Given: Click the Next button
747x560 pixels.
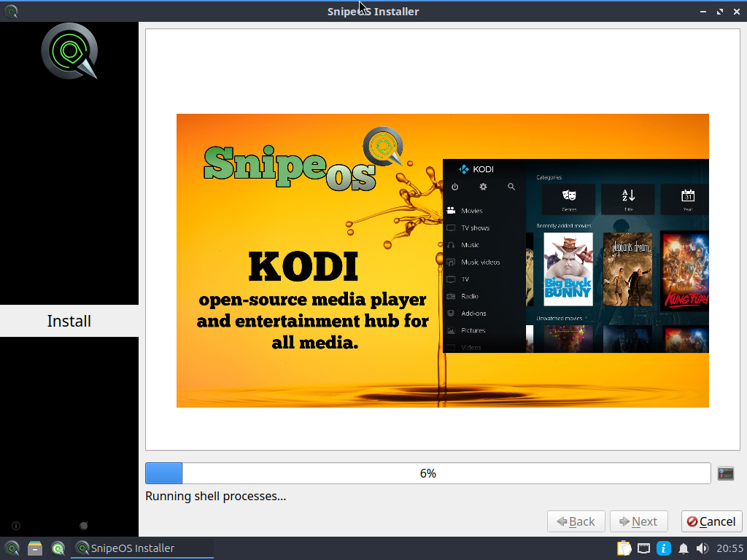Looking at the screenshot, I should click(x=639, y=521).
